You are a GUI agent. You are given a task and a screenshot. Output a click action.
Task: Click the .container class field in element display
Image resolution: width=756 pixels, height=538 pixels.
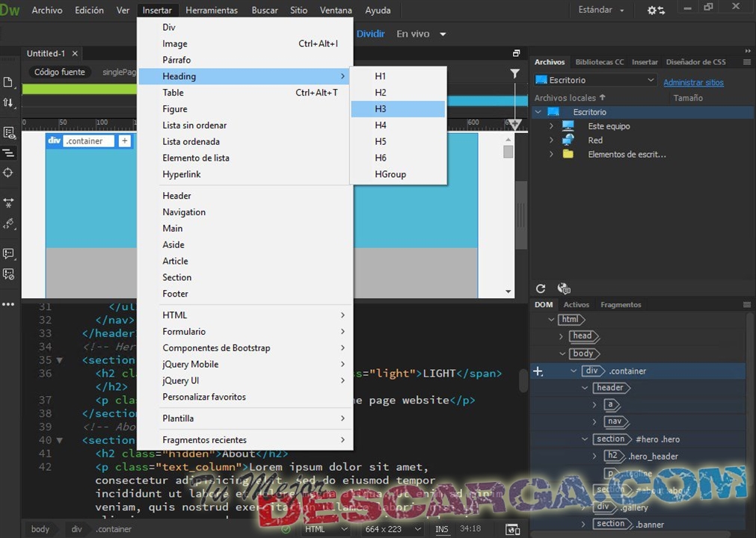tap(89, 141)
